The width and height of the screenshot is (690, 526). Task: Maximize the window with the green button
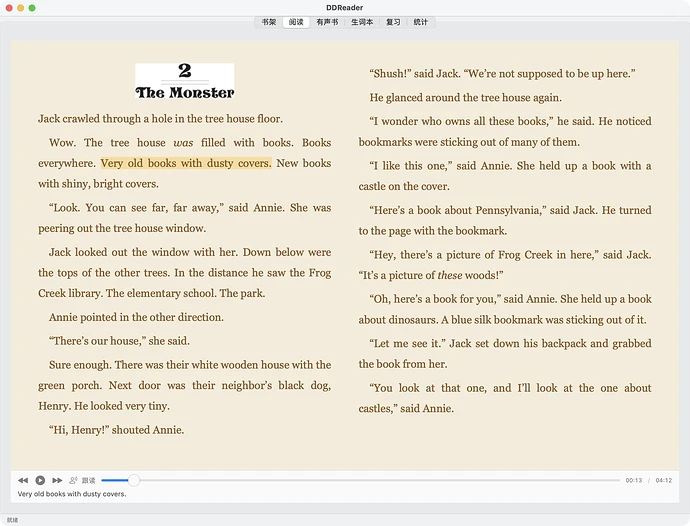(x=32, y=8)
